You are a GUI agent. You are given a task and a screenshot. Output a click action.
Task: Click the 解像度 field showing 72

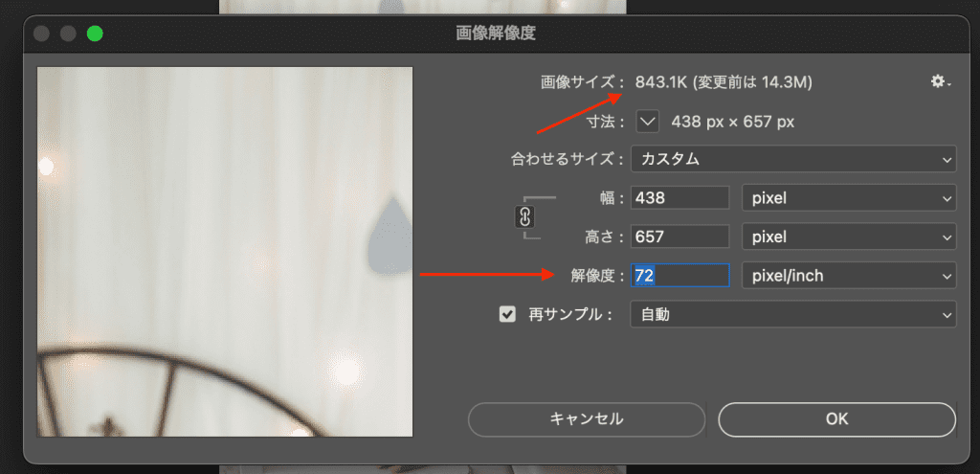coord(680,275)
